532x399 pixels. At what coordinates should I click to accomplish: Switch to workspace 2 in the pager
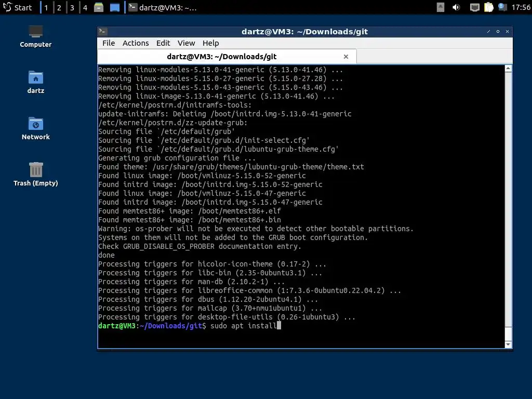59,7
